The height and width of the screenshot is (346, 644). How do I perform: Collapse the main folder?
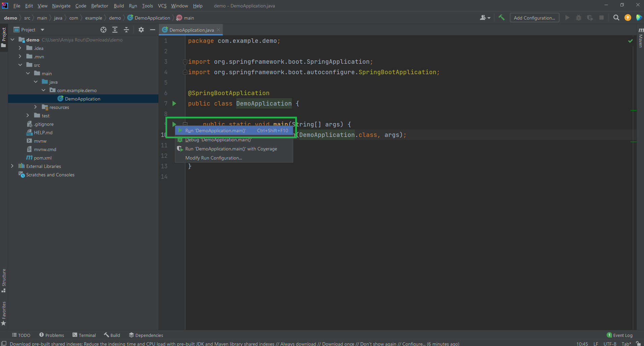point(28,74)
